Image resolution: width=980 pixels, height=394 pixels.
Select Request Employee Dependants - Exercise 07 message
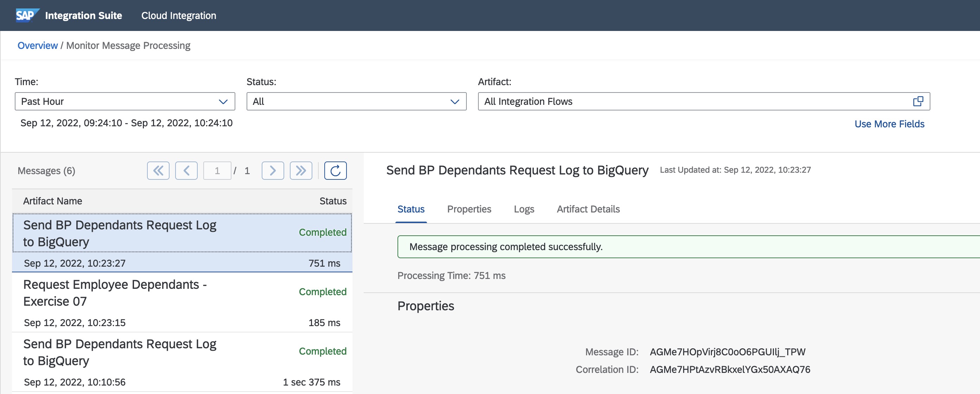pyautogui.click(x=182, y=302)
